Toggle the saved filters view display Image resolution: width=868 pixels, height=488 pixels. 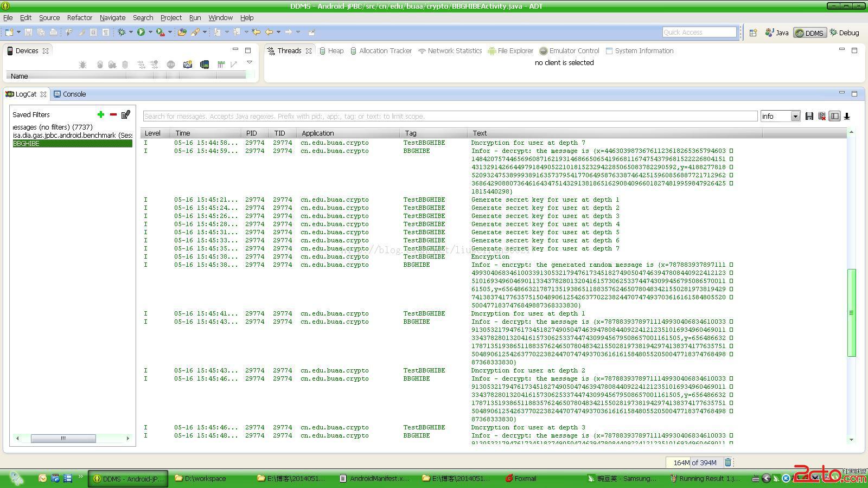coord(835,116)
